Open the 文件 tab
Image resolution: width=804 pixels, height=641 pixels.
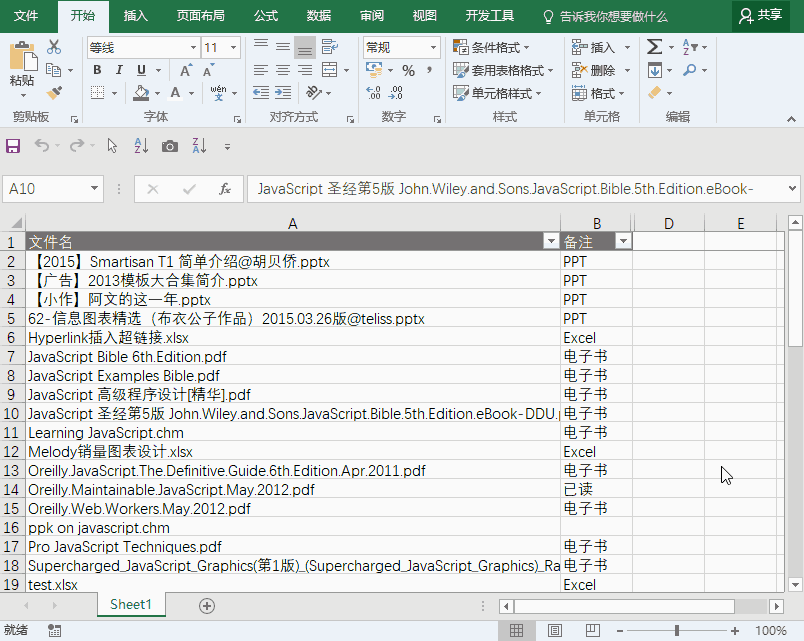[x=26, y=16]
